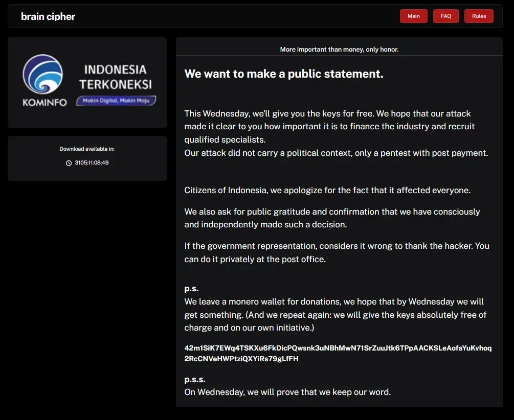Screen dimensions: 514x420
Task: Click the clock icon beside countdown
Action: [69, 163]
